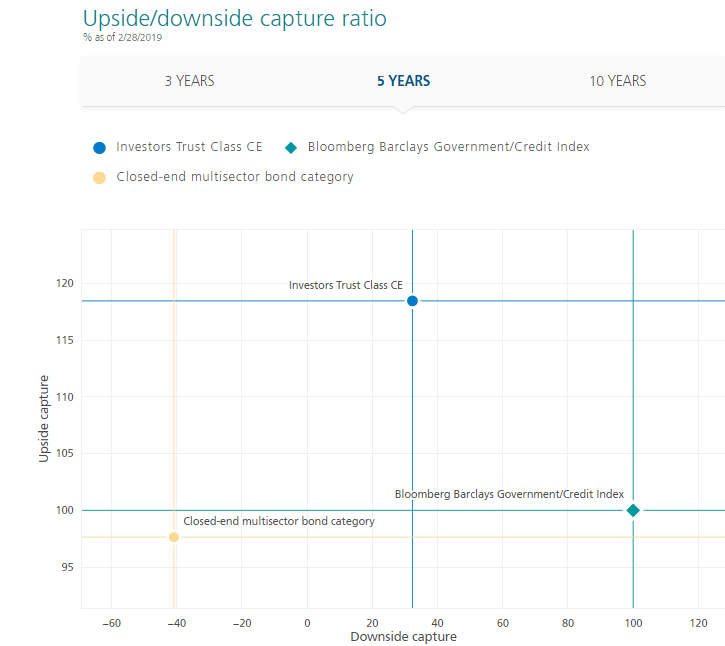
Task: Click chart label Bloomberg Barclays Government/Credit Index
Action: tap(509, 494)
